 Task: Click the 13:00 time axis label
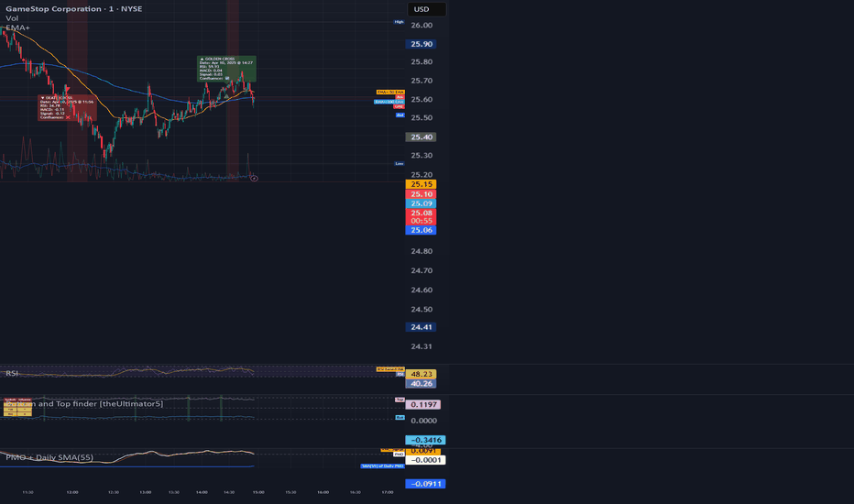pos(146,493)
